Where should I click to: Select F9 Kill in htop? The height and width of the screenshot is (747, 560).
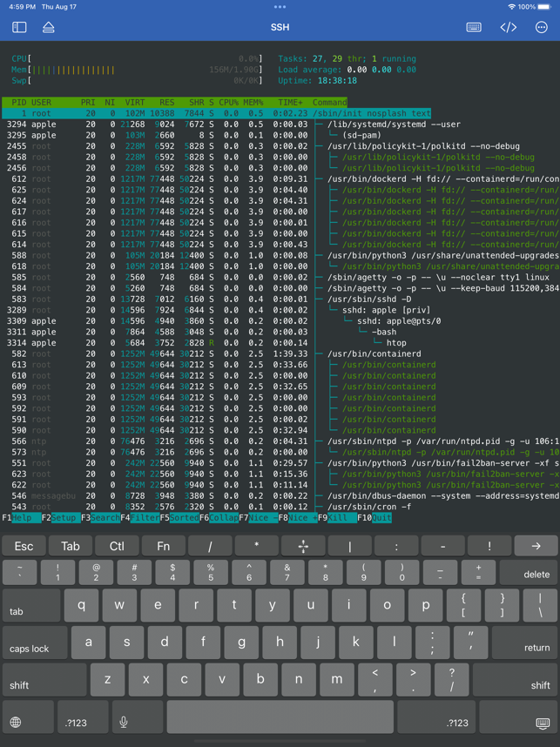[338, 517]
